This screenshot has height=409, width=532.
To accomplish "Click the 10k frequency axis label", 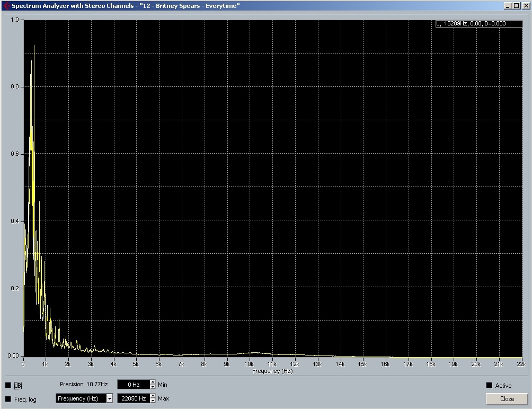I will 249,364.
